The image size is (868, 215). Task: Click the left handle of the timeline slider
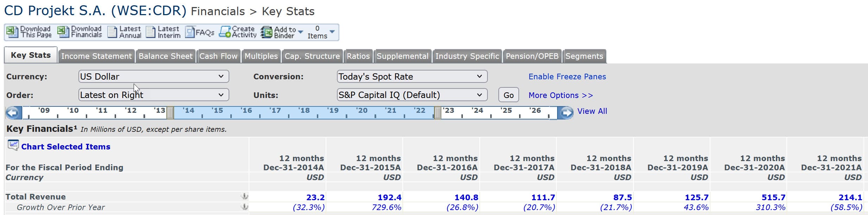[x=170, y=113]
